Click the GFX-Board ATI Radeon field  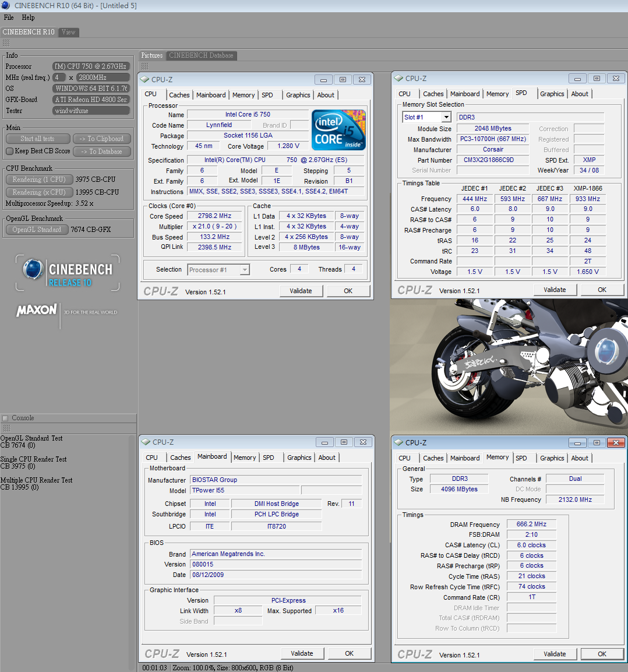pos(91,100)
